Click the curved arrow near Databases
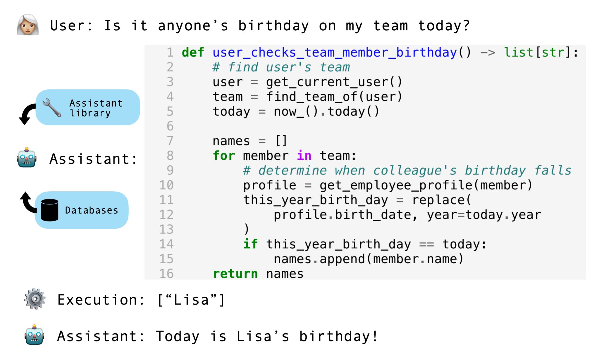The height and width of the screenshot is (364, 604). (x=28, y=202)
